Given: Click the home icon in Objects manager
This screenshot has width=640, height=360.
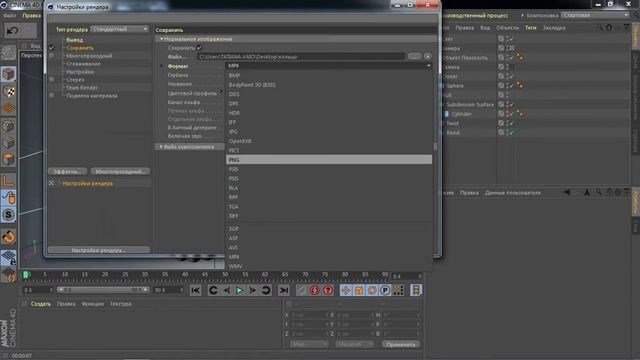Looking at the screenshot, I should (609, 27).
